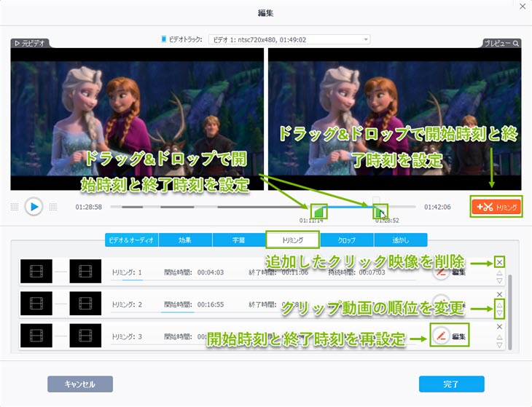Click the orange トリミング scissors button

pos(496,207)
